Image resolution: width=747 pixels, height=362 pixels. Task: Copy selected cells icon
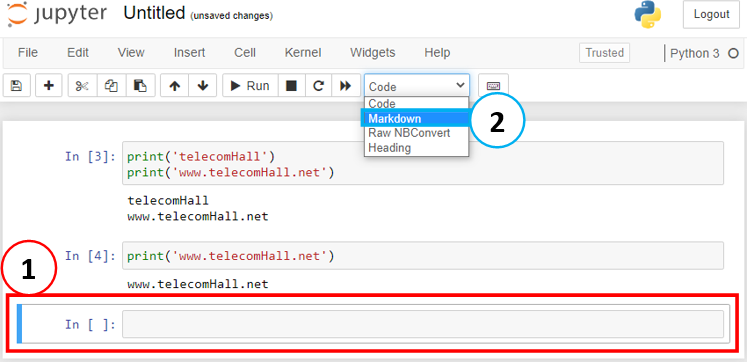click(111, 86)
